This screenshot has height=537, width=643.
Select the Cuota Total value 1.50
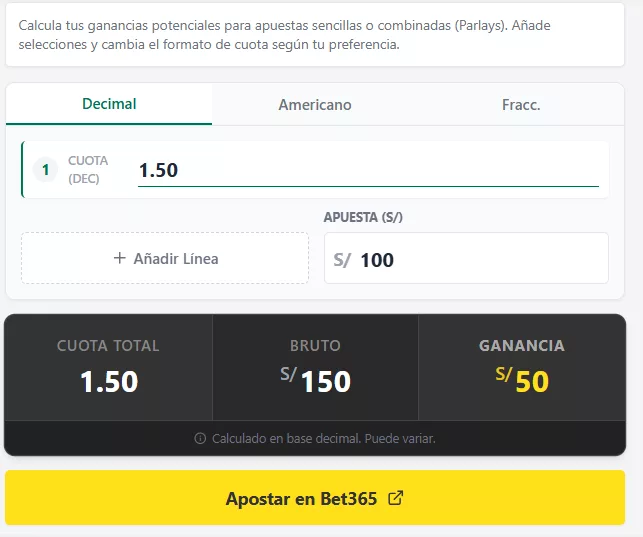coord(108,382)
